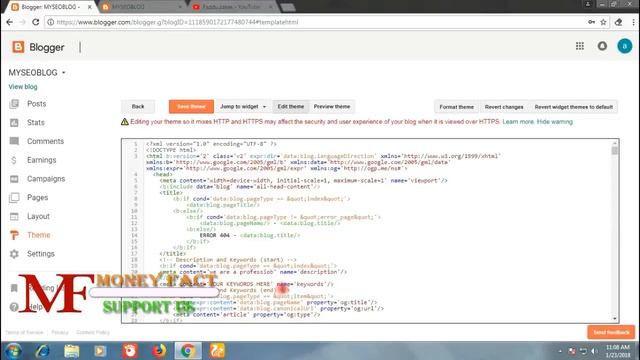
Task: Launch Firefox from the taskbar
Action: coord(159,351)
